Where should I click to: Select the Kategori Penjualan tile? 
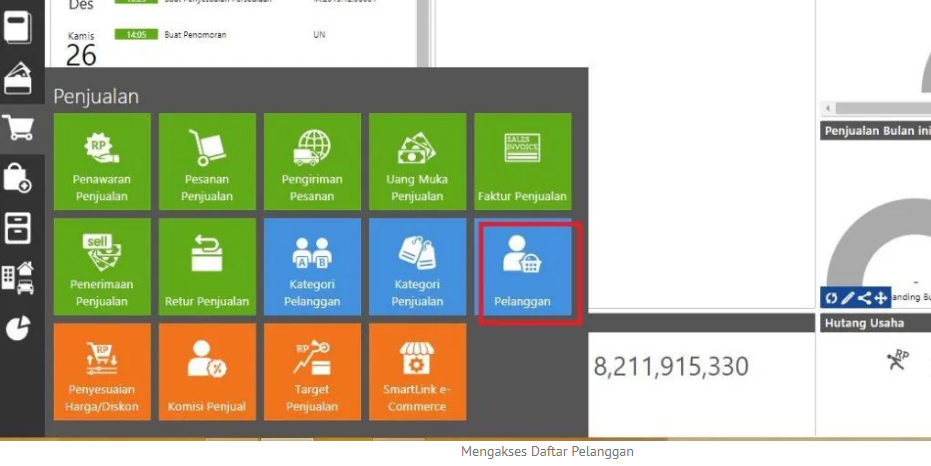pyautogui.click(x=417, y=267)
